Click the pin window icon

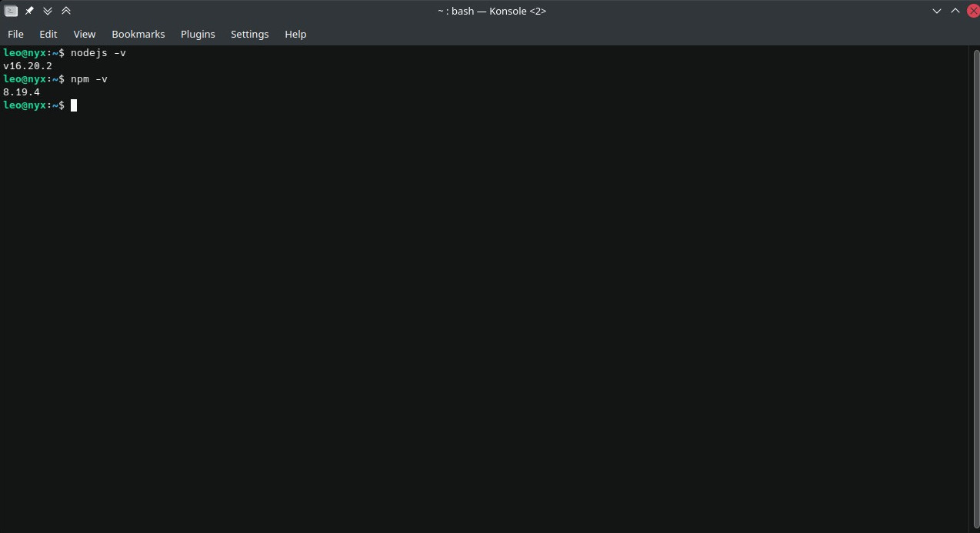tap(29, 11)
